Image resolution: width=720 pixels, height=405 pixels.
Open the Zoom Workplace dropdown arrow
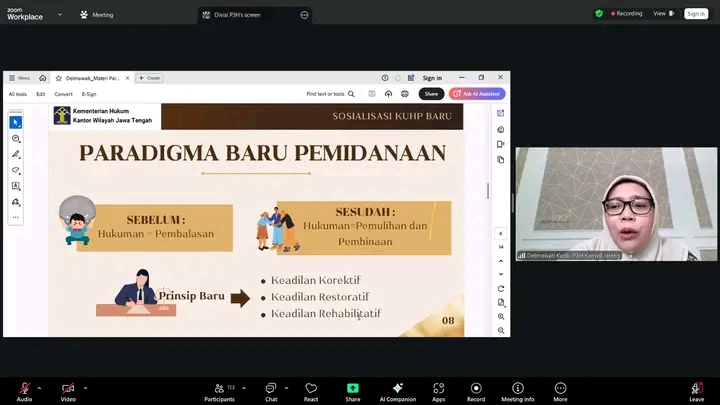click(x=59, y=14)
